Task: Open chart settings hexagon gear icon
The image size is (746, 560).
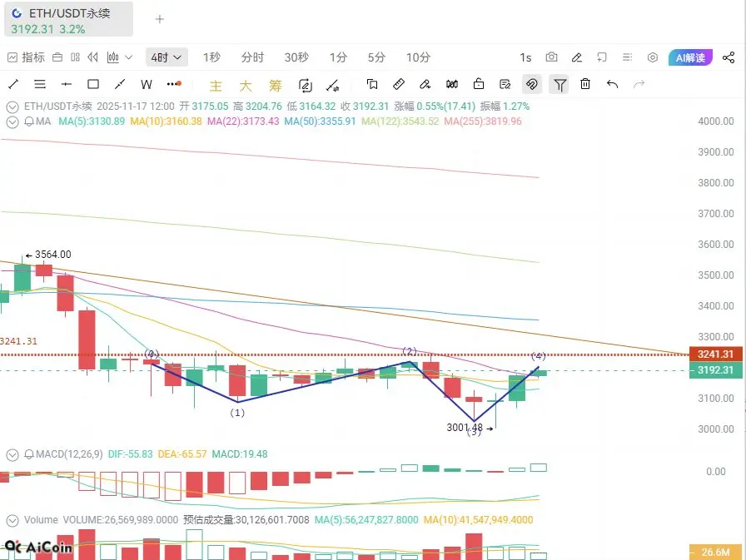Action: [x=653, y=57]
